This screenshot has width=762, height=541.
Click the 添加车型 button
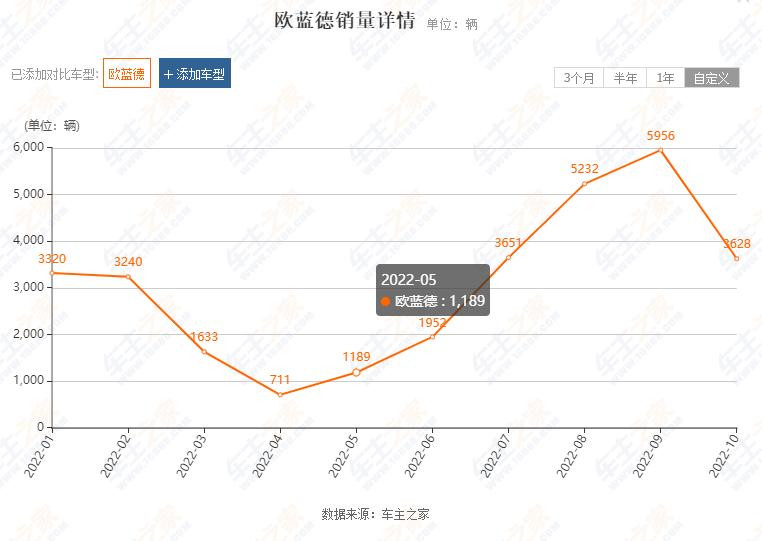[194, 74]
